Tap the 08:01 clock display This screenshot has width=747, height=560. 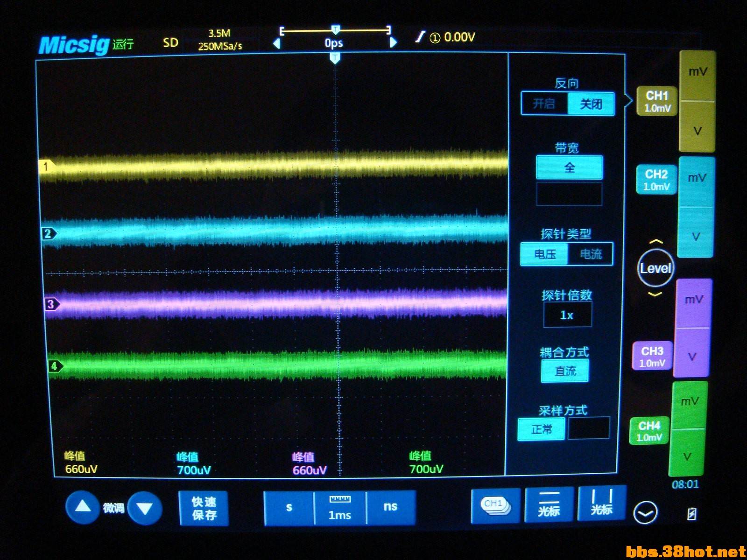685,484
